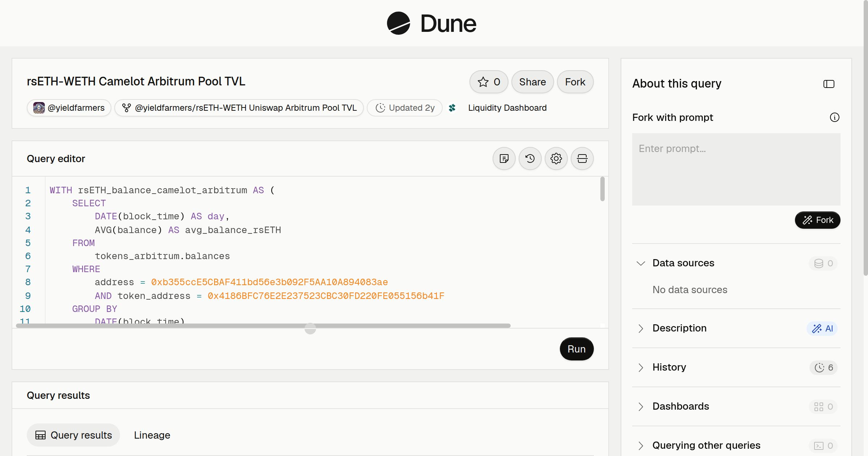Fork the query from the title bar
The image size is (868, 456).
575,82
